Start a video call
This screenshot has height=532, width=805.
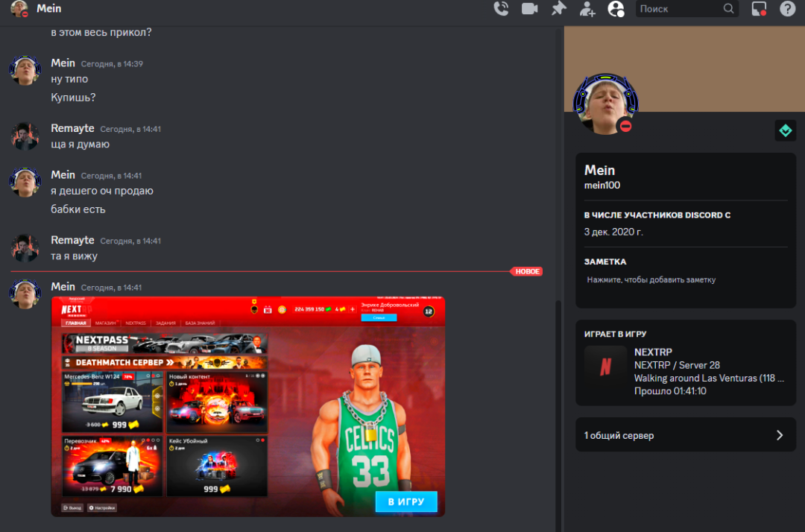pyautogui.click(x=529, y=9)
